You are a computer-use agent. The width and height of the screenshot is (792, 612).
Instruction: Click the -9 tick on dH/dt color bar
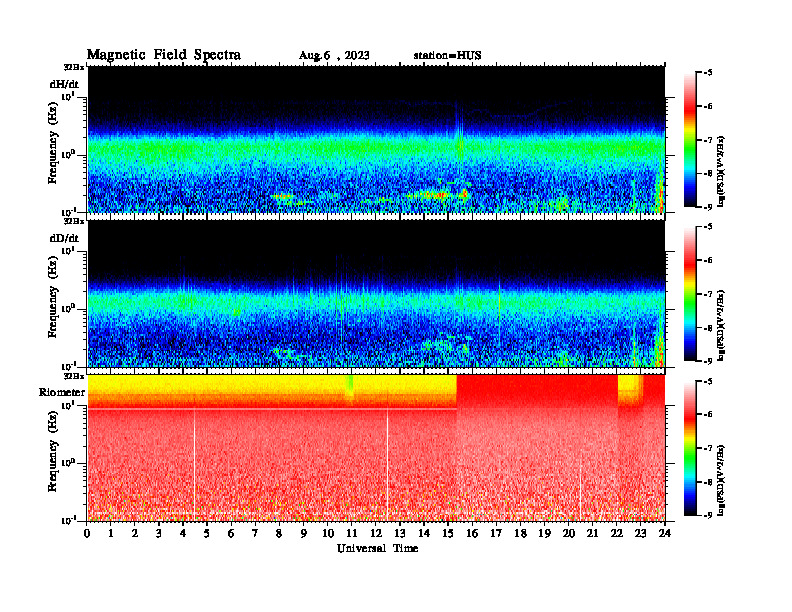[708, 207]
